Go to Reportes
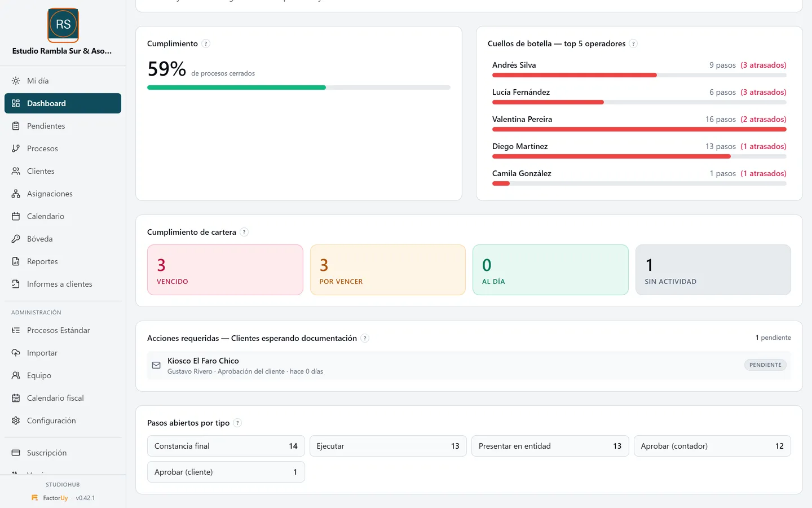This screenshot has width=812, height=508. (63, 261)
